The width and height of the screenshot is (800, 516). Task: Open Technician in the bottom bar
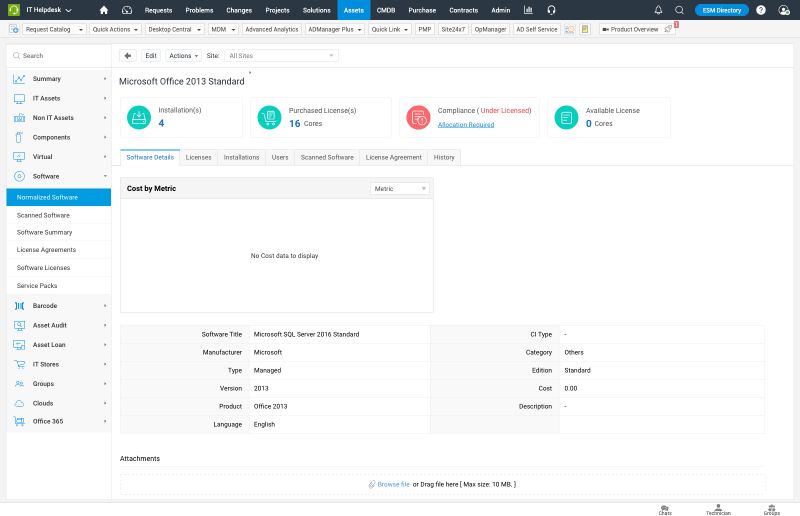pos(718,510)
